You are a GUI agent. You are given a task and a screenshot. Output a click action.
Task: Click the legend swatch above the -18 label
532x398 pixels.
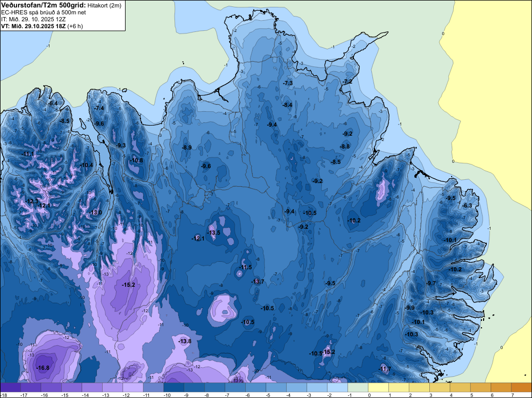10,387
